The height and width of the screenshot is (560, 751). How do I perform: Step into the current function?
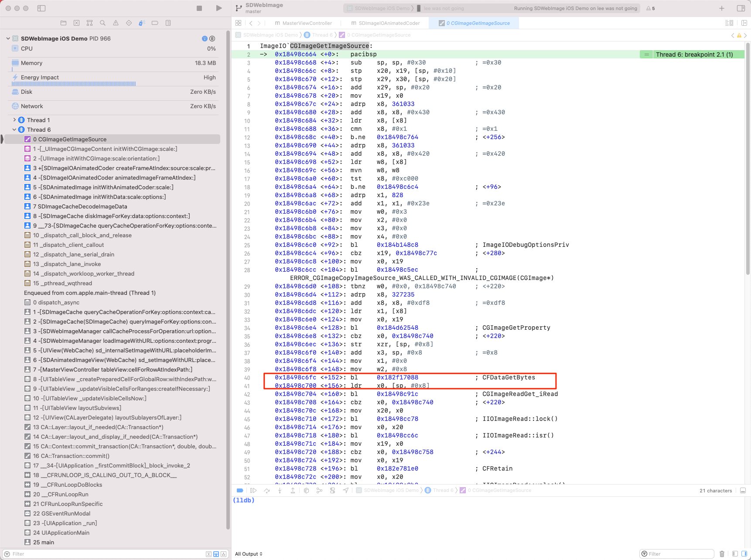tap(280, 490)
